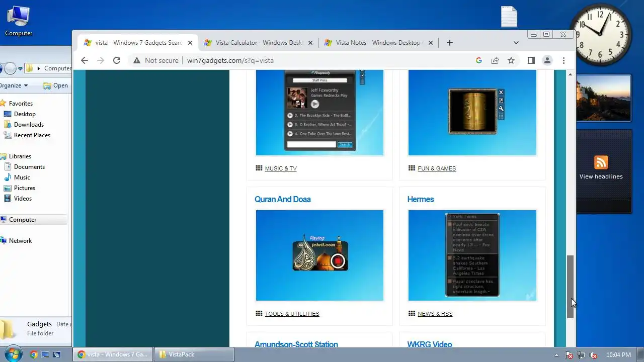The width and height of the screenshot is (644, 362).
Task: Click the Not secure warning icon
Action: pos(136,60)
